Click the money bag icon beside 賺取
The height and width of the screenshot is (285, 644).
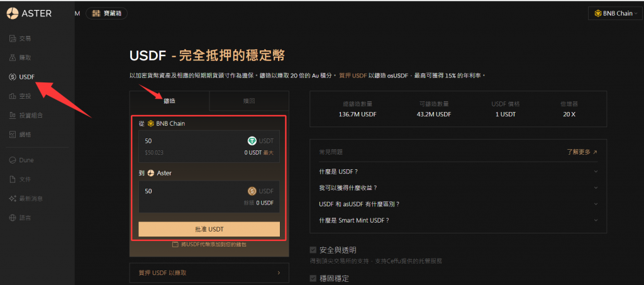click(13, 57)
